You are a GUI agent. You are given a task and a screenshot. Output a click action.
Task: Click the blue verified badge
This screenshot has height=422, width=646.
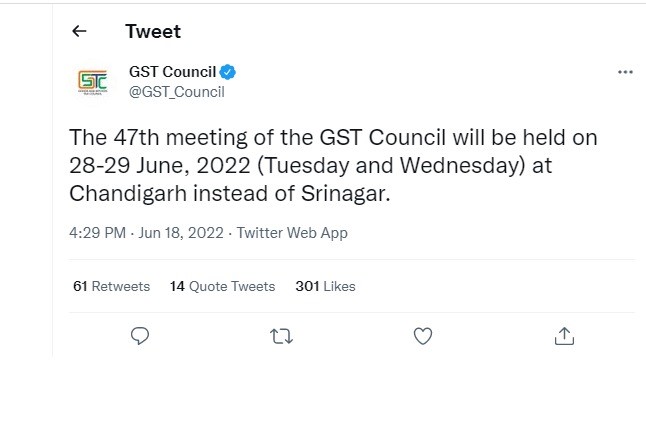click(x=228, y=72)
